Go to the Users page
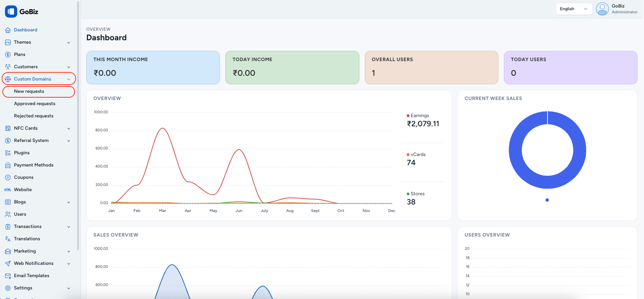The width and height of the screenshot is (644, 299). coord(20,214)
